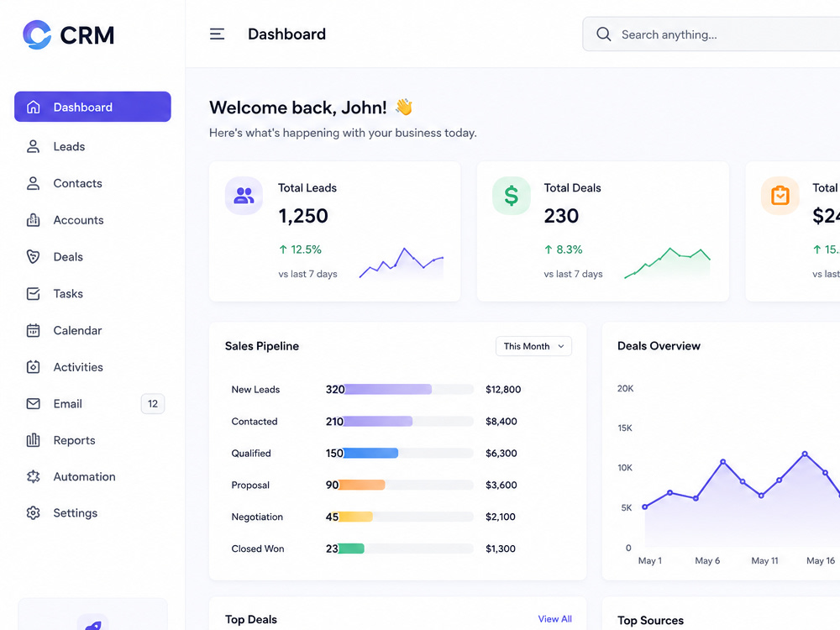The image size is (840, 630).
Task: Click the Total Deals green sparkline
Action: click(668, 264)
